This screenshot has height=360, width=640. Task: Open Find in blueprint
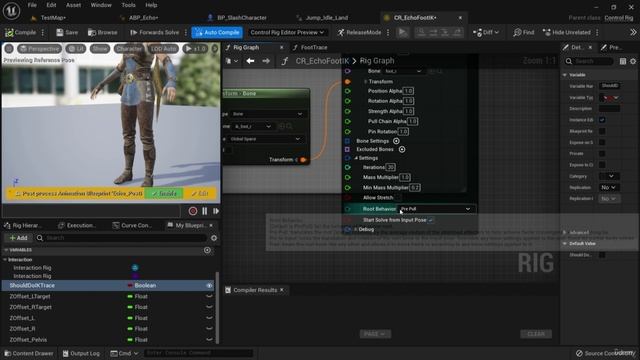pos(524,32)
